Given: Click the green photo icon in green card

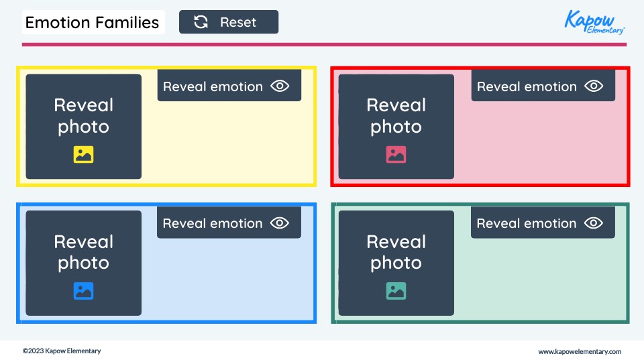Looking at the screenshot, I should (396, 291).
